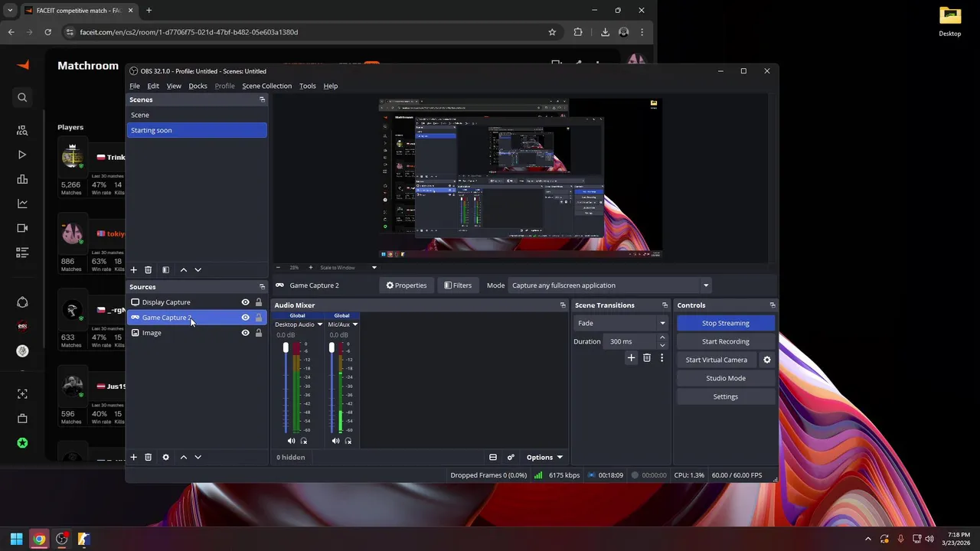Image resolution: width=980 pixels, height=551 pixels.
Task: Show hidden icons in system tray
Action: coord(868,539)
